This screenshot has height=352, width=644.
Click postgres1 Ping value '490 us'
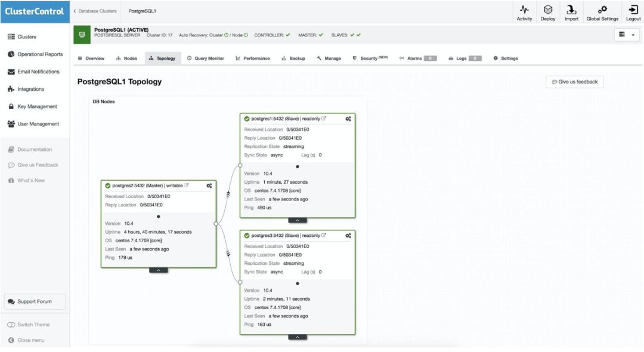(264, 208)
